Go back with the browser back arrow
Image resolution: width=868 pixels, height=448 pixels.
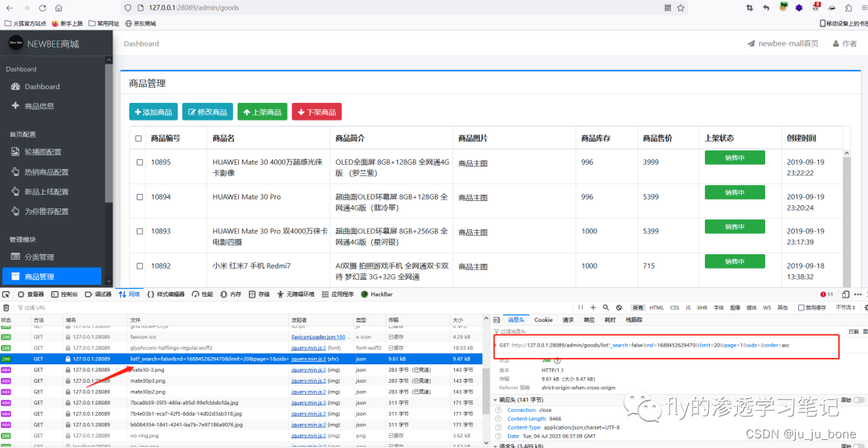click(x=9, y=8)
